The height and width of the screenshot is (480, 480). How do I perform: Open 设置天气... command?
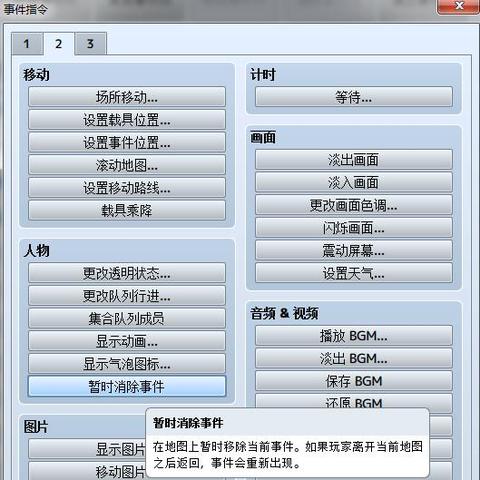pos(354,273)
